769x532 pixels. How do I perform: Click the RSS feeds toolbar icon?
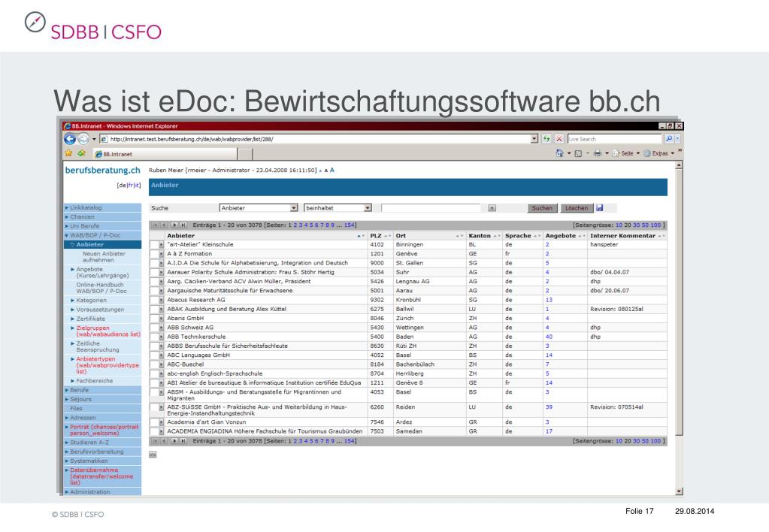point(578,153)
